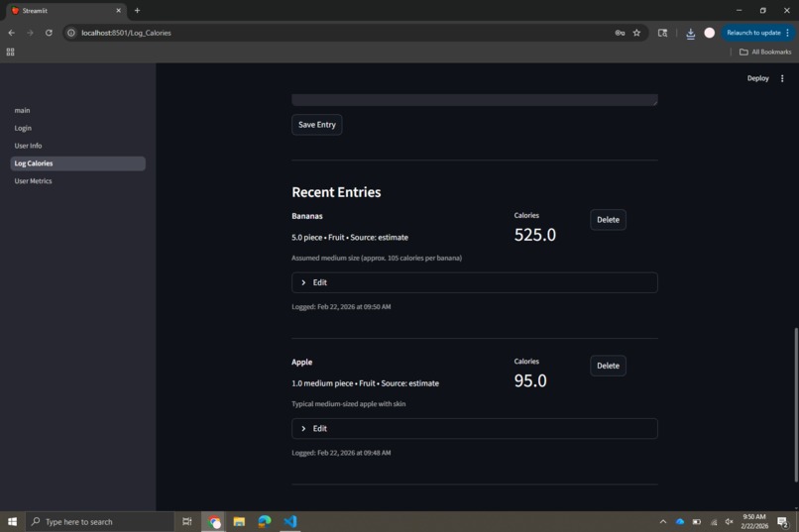Delete the Bananas entry

[x=608, y=220]
